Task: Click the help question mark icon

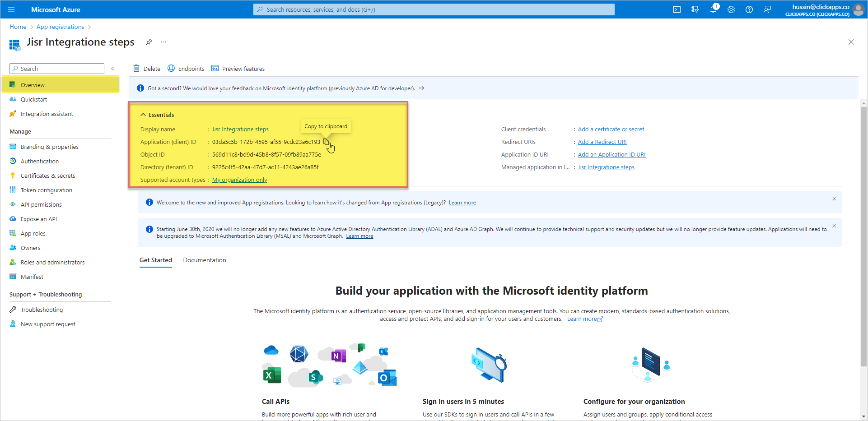Action: click(x=749, y=9)
